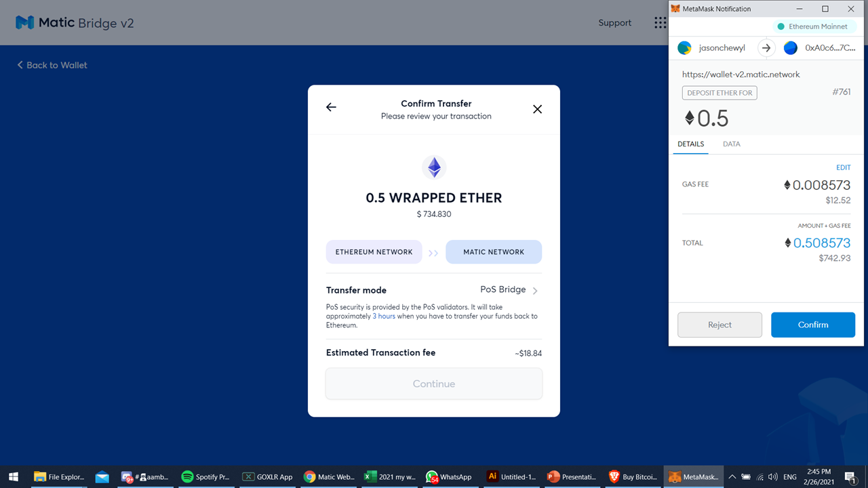Click the 0.5 WRAPPED ETHER heading
868x488 pixels.
(x=434, y=198)
